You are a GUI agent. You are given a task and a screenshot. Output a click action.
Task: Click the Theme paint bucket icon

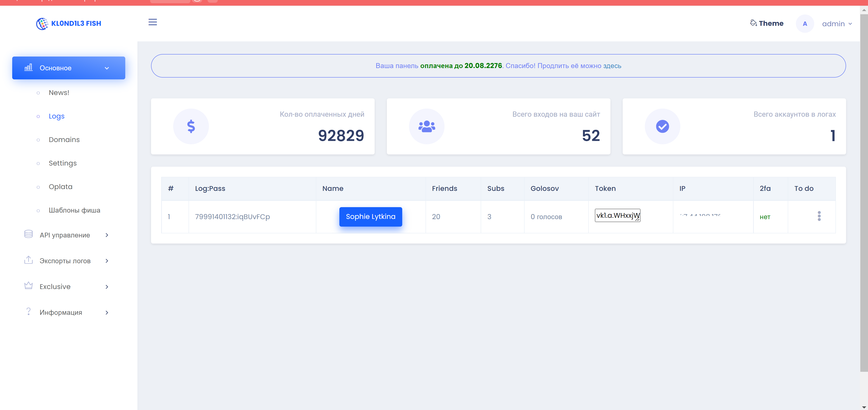753,23
